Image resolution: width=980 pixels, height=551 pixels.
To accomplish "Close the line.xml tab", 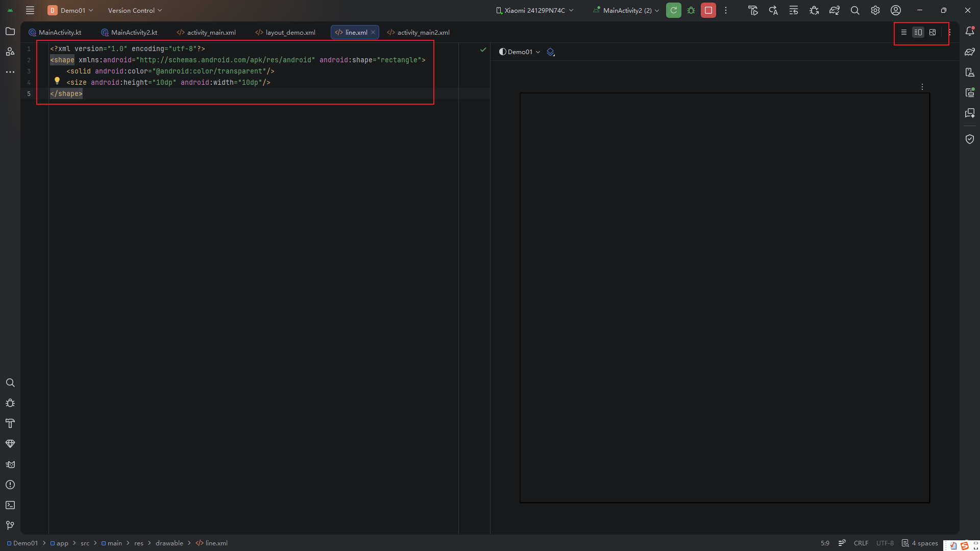I will click(373, 32).
